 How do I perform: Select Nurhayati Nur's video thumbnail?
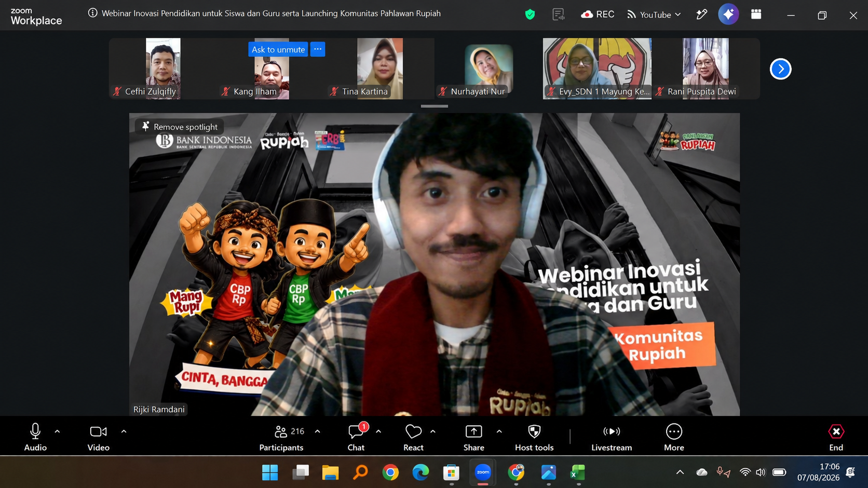pyautogui.click(x=489, y=69)
